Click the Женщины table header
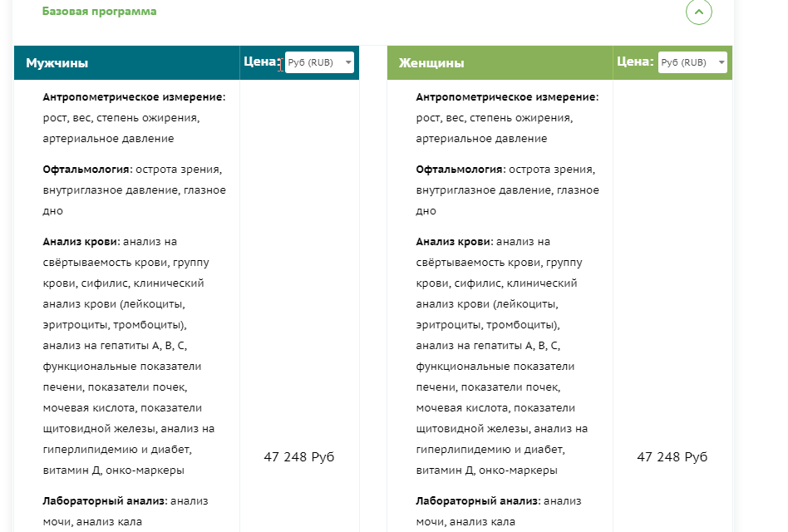 tap(431, 63)
